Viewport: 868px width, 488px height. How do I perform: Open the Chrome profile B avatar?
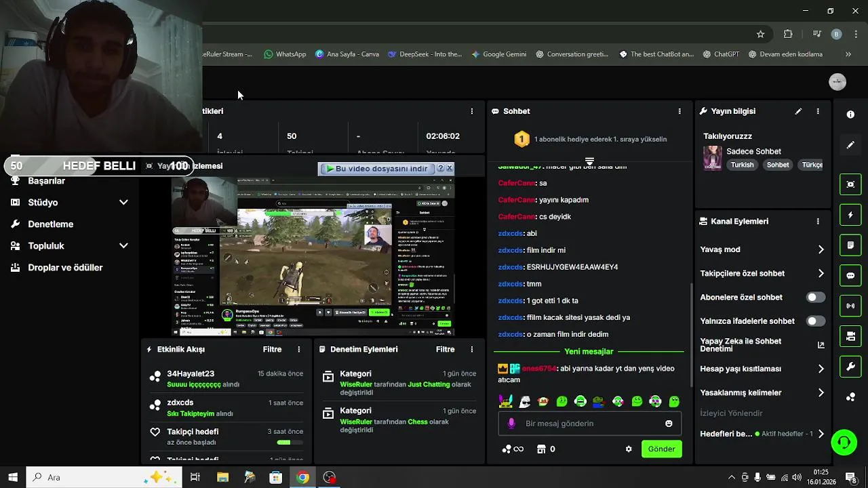click(836, 34)
